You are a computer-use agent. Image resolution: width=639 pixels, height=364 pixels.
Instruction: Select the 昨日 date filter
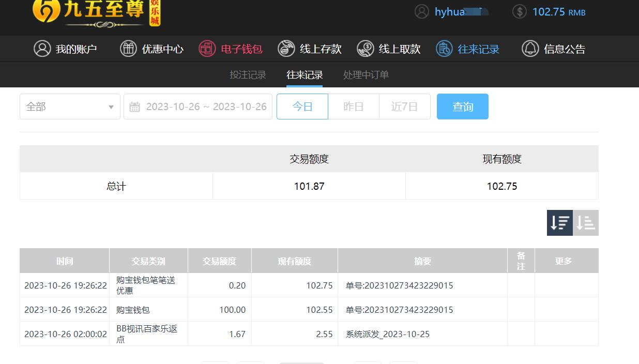tap(354, 107)
